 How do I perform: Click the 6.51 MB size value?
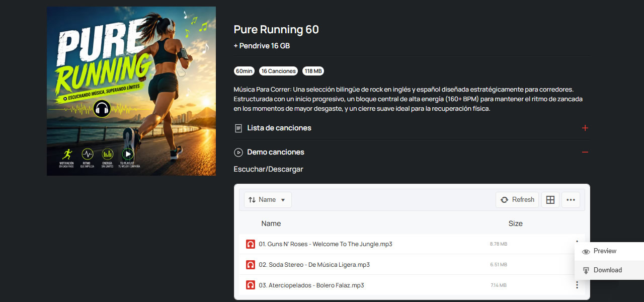point(499,265)
